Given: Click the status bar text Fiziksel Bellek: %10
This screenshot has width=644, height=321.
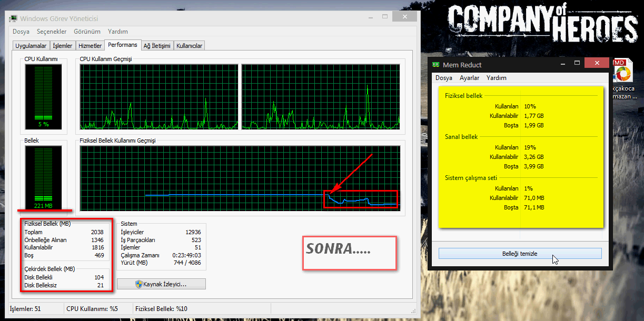Looking at the screenshot, I should 161,309.
